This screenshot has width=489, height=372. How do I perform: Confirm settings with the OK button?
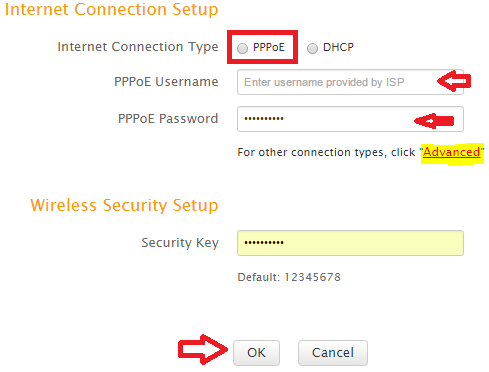point(256,353)
